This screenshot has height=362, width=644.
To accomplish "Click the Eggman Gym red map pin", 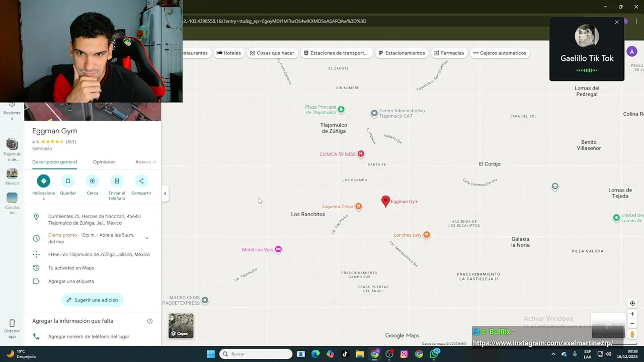I will coord(385,201).
